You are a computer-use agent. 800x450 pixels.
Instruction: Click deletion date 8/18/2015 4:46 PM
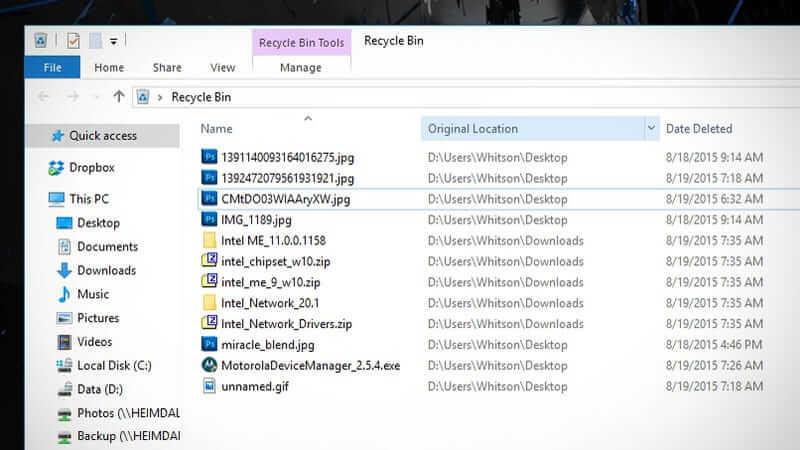tap(714, 345)
